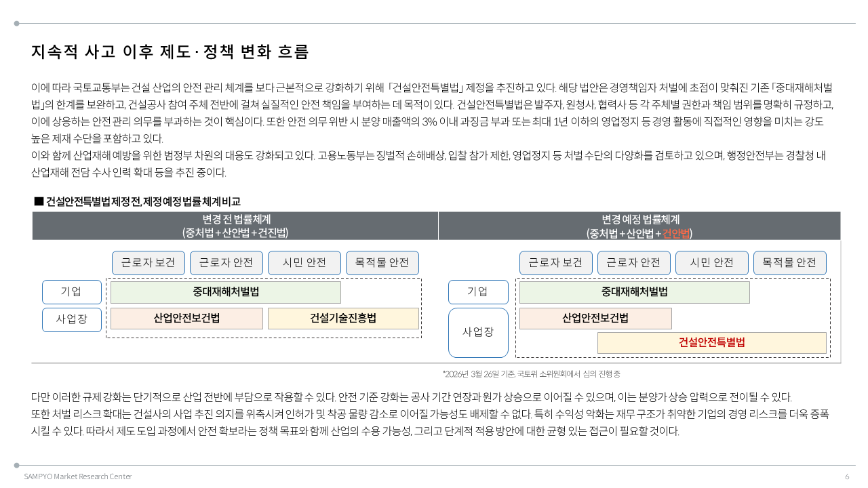Click '목적물 안전' box under 변경 예정 법률체계
The image size is (868, 488).
[x=789, y=263]
